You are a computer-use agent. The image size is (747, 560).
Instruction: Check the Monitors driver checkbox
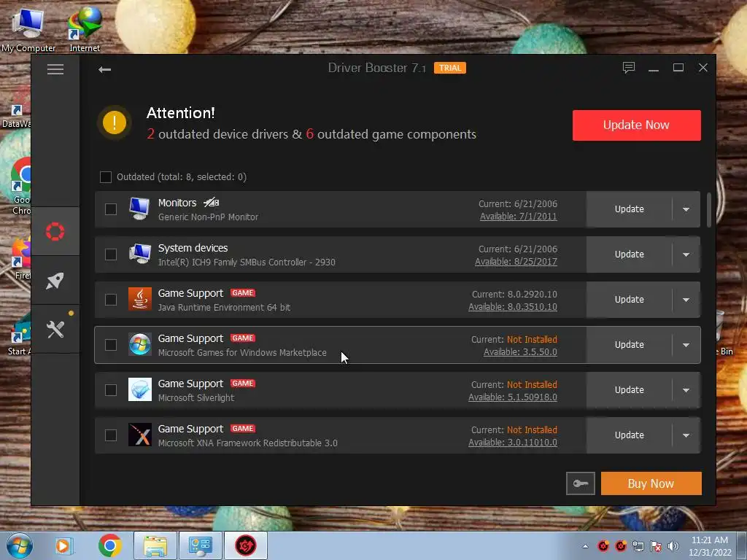coord(111,209)
